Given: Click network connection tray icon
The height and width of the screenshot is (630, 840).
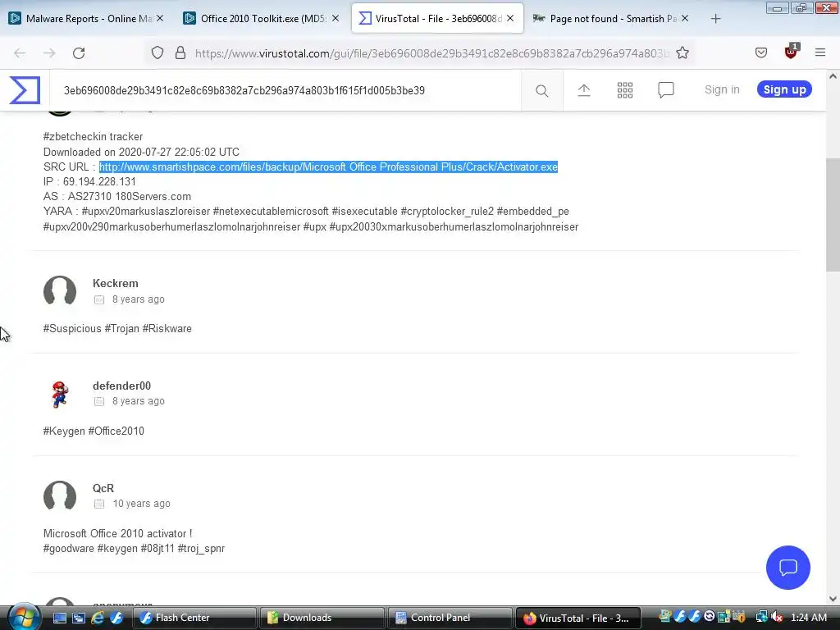Looking at the screenshot, I should coord(761,618).
